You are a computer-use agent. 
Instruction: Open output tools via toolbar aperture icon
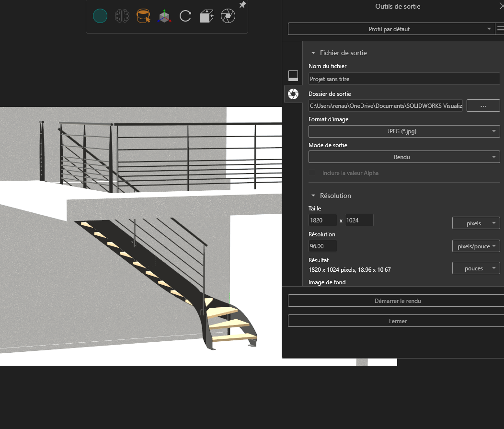point(228,16)
